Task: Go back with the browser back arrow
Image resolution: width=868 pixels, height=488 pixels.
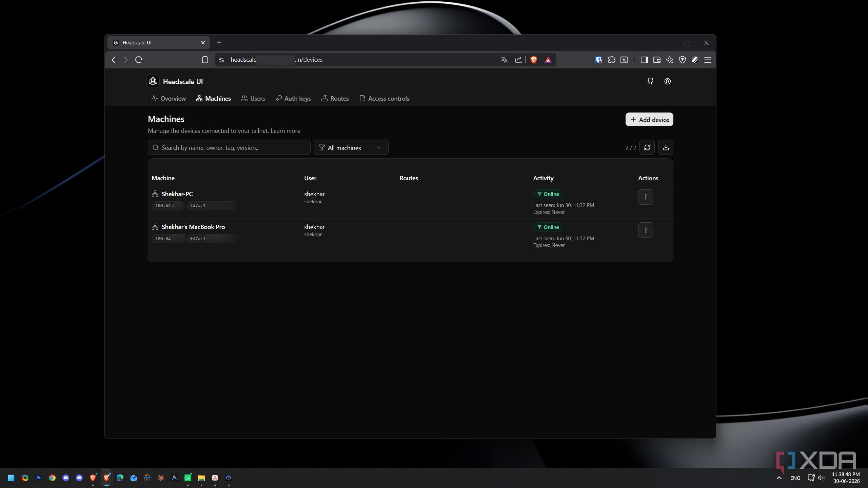Action: click(114, 60)
